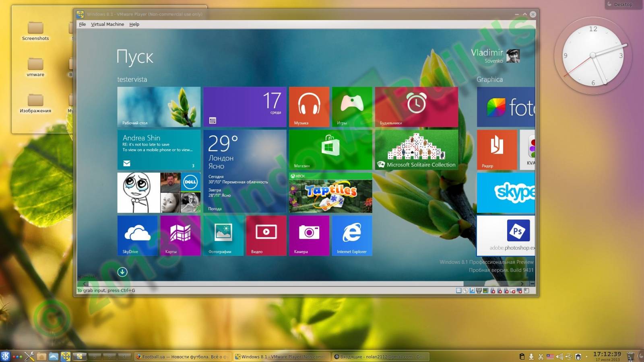Open the system settings tools icon in taskbar
The width and height of the screenshot is (644, 362).
click(x=29, y=356)
